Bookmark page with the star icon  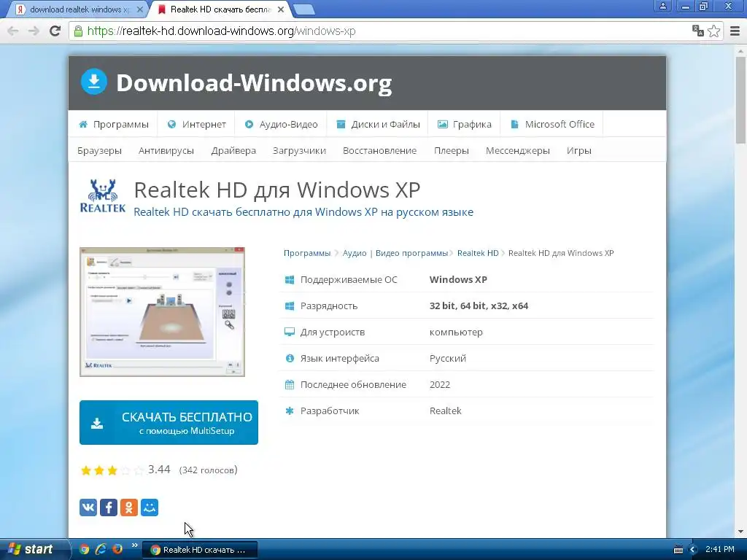tap(713, 31)
